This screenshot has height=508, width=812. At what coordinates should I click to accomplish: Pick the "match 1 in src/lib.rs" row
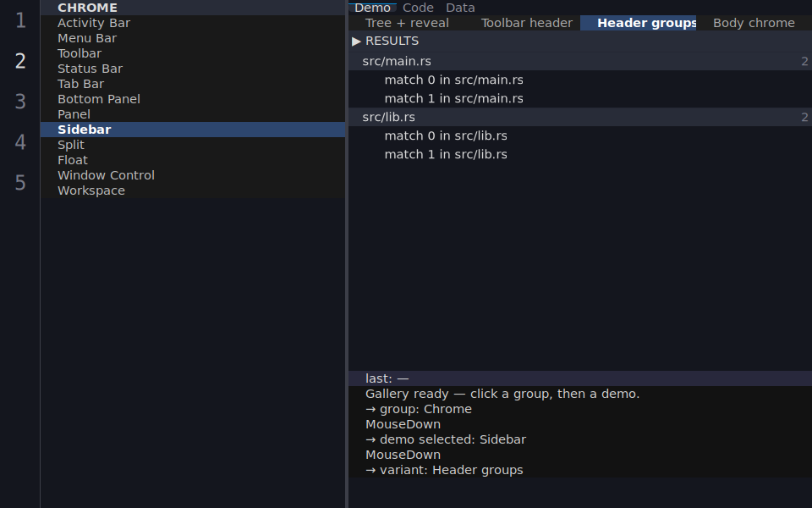[x=580, y=154]
